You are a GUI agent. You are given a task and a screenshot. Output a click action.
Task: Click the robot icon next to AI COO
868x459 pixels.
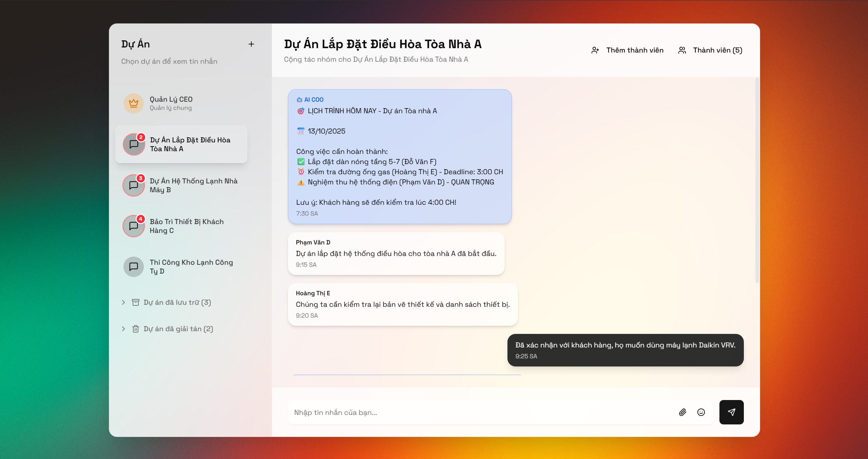coord(299,99)
